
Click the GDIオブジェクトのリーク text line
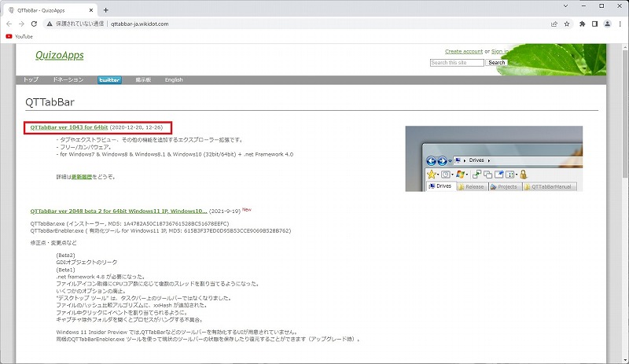coord(86,262)
